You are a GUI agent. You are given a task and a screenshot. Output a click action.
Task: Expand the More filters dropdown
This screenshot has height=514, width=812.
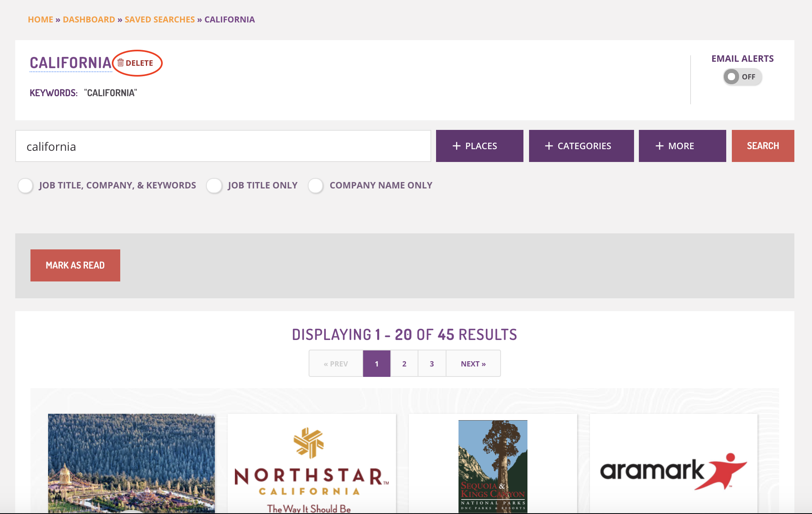pyautogui.click(x=683, y=146)
